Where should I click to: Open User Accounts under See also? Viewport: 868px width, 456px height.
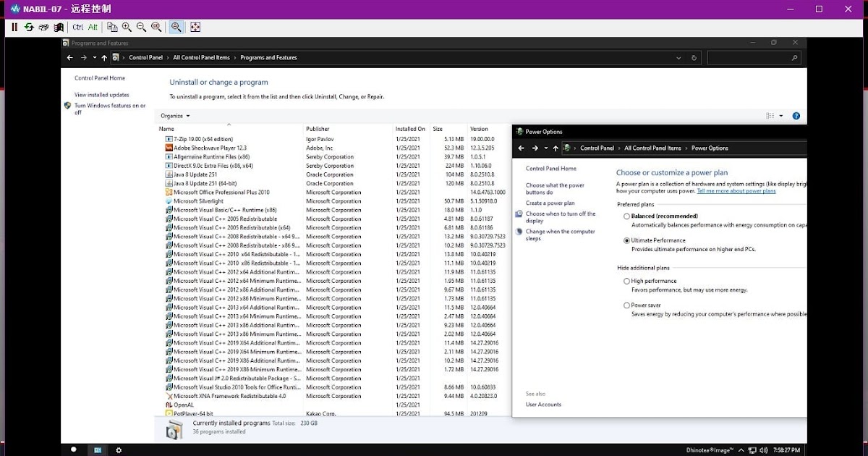point(543,405)
